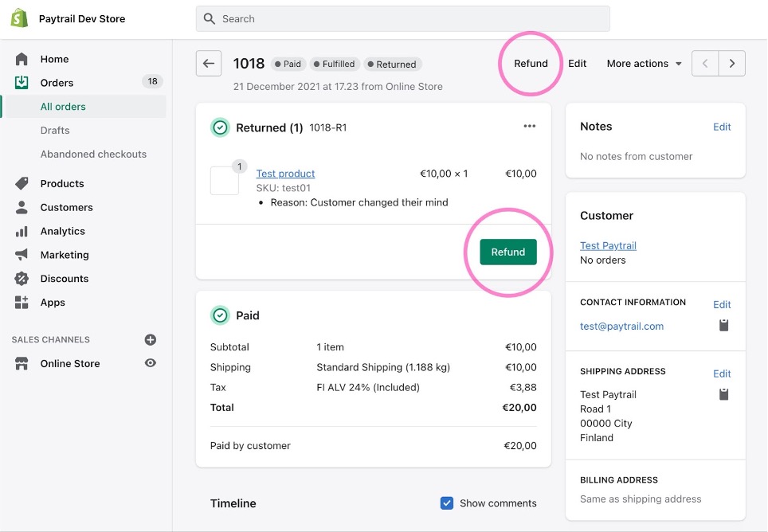Go to next order chevron

[x=732, y=63]
